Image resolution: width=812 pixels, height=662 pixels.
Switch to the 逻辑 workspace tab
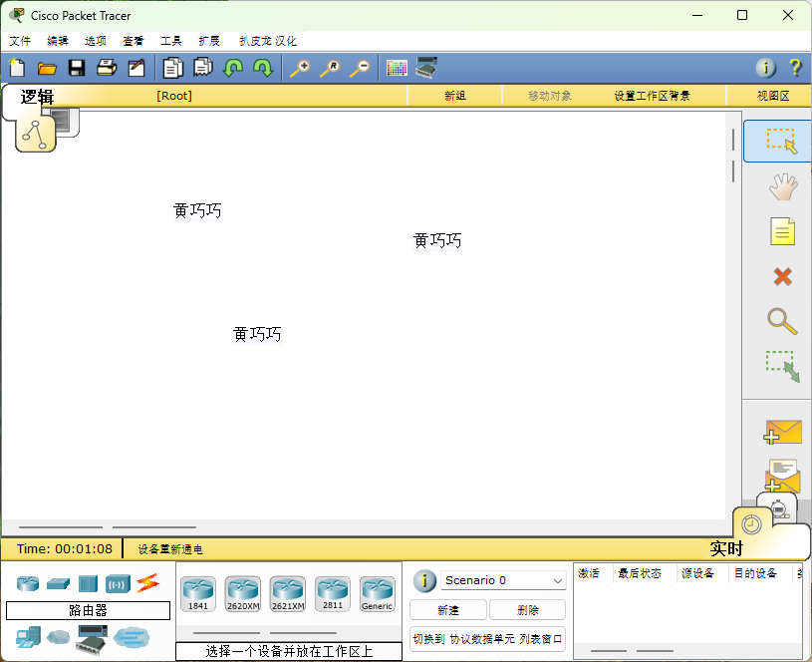pos(36,97)
